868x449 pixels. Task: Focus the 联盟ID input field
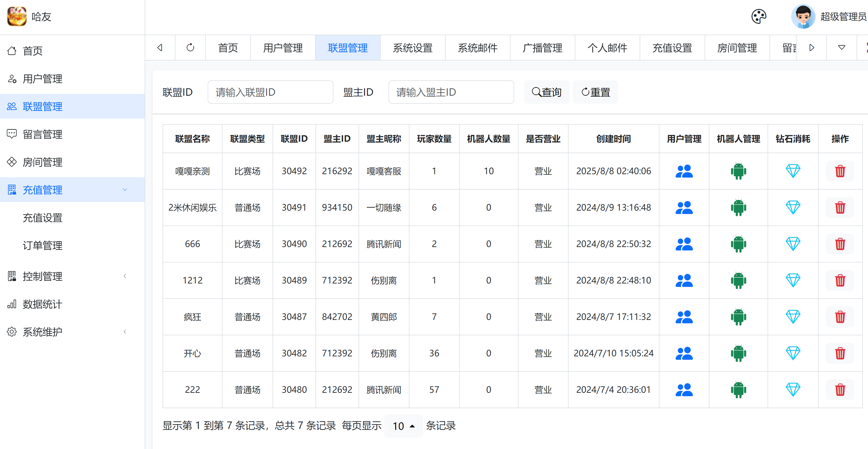tap(270, 92)
